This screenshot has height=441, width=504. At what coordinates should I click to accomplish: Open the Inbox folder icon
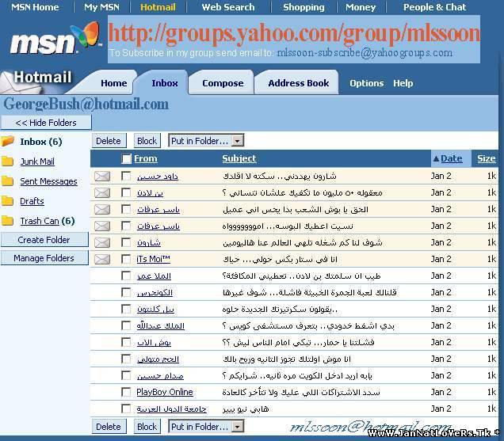7,141
